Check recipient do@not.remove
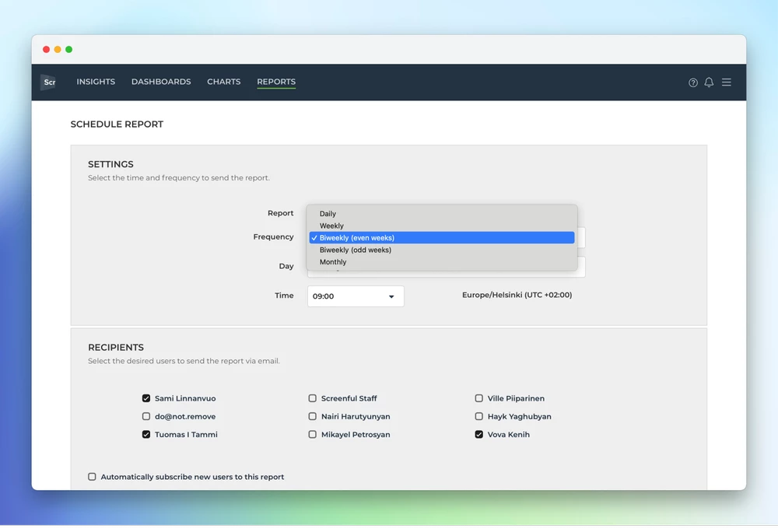The width and height of the screenshot is (778, 532). [x=146, y=416]
